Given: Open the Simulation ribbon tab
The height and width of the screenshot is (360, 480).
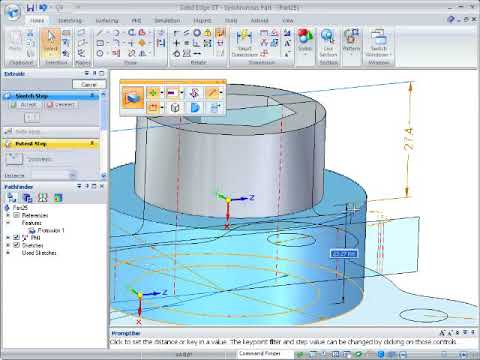Looking at the screenshot, I should click(x=167, y=20).
